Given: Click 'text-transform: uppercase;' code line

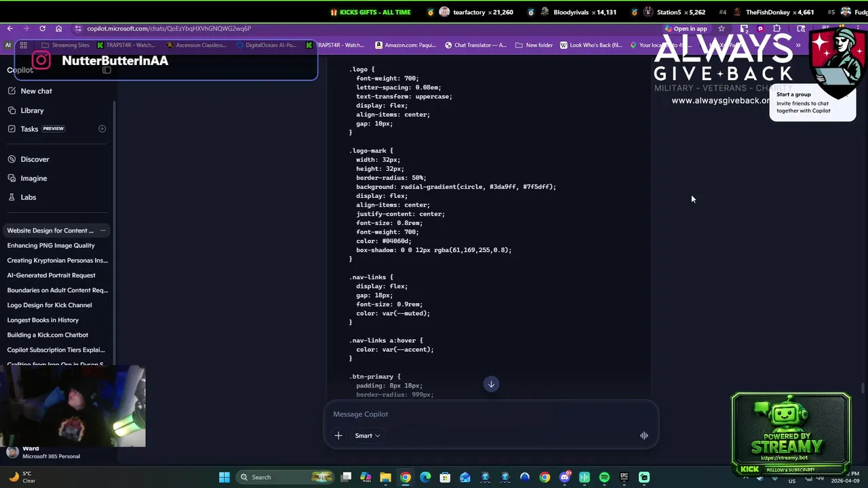Looking at the screenshot, I should 404,97.
